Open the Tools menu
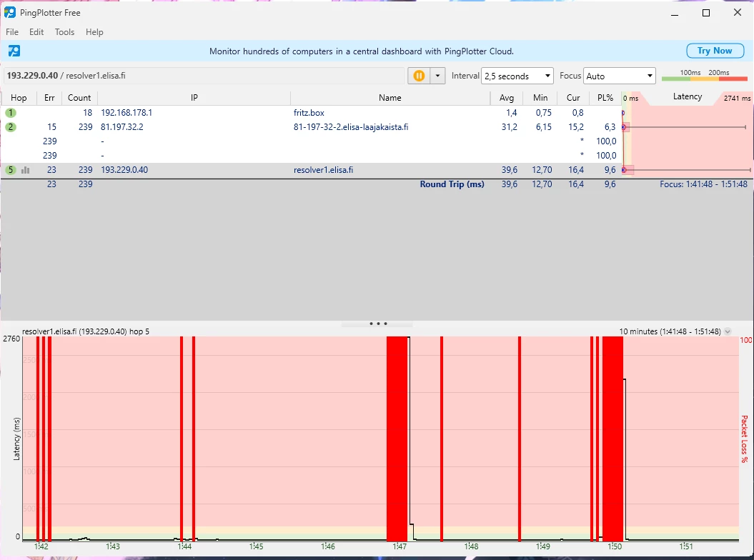This screenshot has width=754, height=560. (64, 32)
